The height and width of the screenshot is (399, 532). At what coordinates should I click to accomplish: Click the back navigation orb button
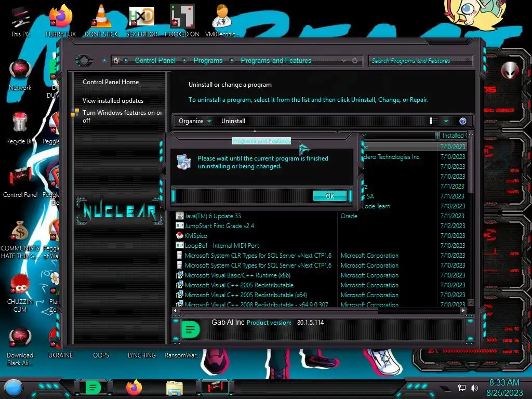[84, 61]
